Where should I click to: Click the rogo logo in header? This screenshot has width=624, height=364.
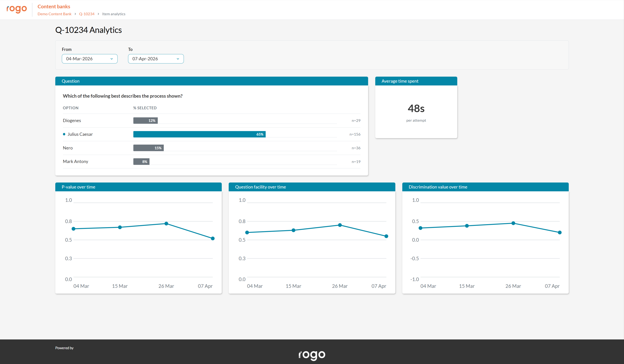click(17, 9)
